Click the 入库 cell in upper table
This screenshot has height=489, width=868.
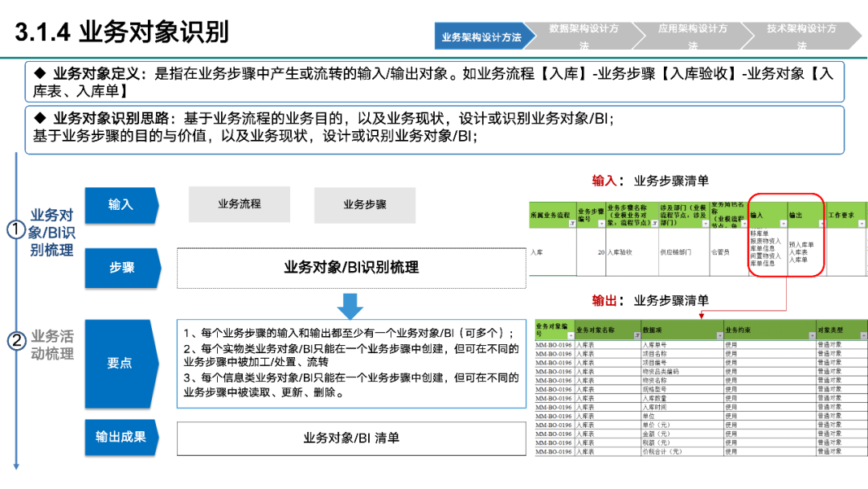(x=553, y=253)
